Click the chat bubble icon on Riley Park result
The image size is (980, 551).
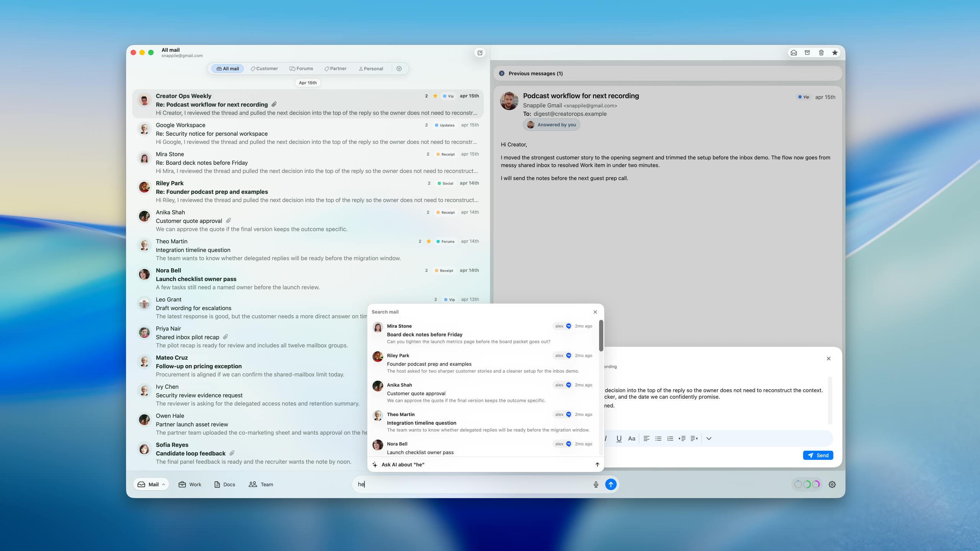click(568, 356)
